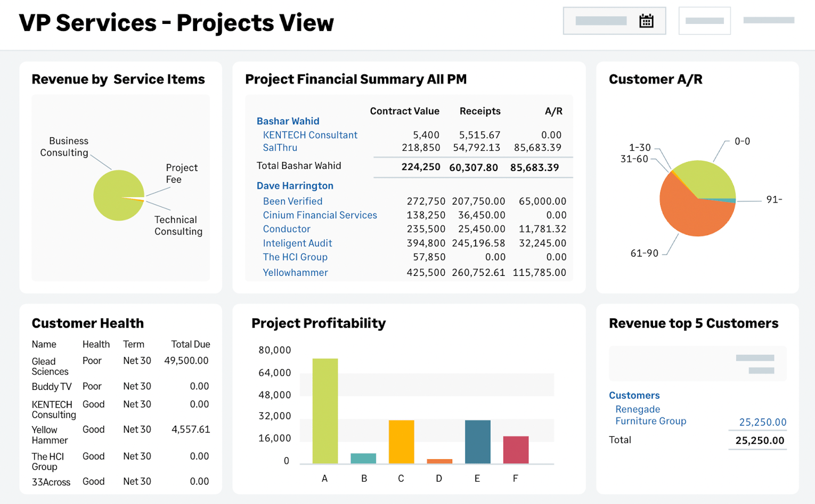The image size is (815, 504).
Task: Select the tall green bar A
Action: pyautogui.click(x=325, y=411)
